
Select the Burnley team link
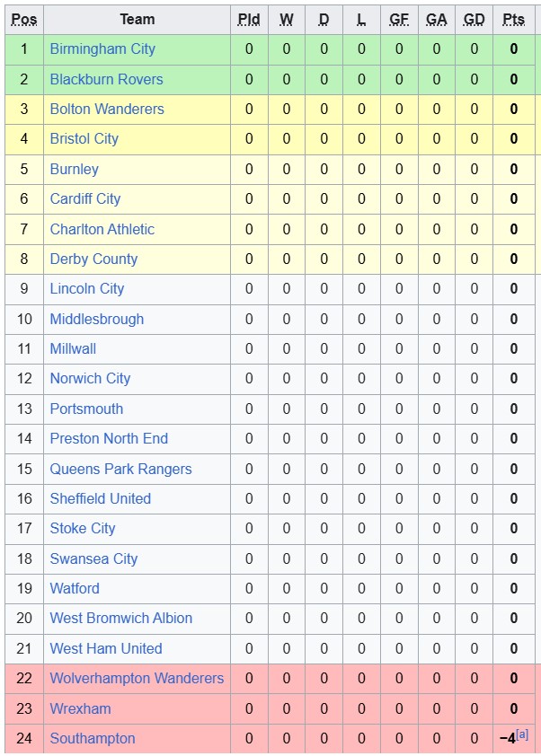75,169
